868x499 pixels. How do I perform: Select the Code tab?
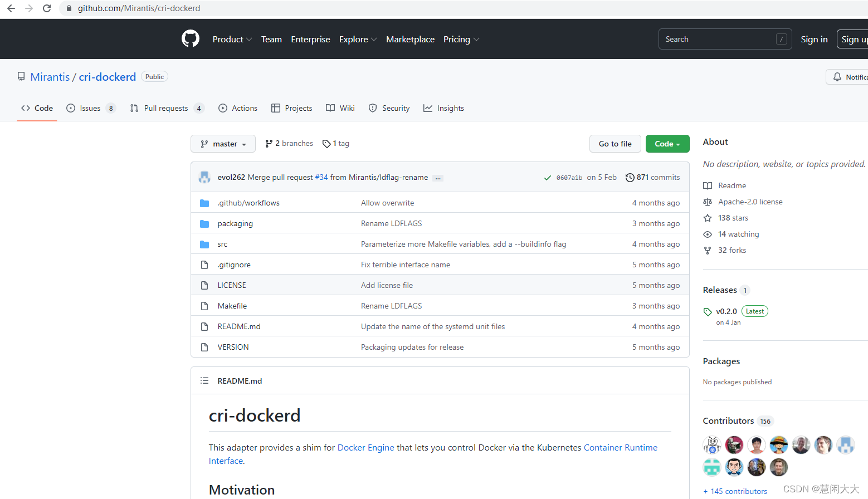pyautogui.click(x=37, y=108)
